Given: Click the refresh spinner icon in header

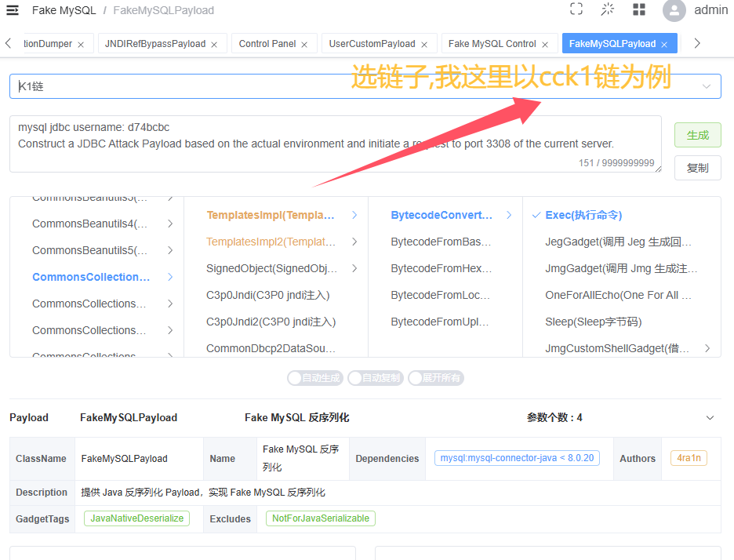Looking at the screenshot, I should coord(608,9).
